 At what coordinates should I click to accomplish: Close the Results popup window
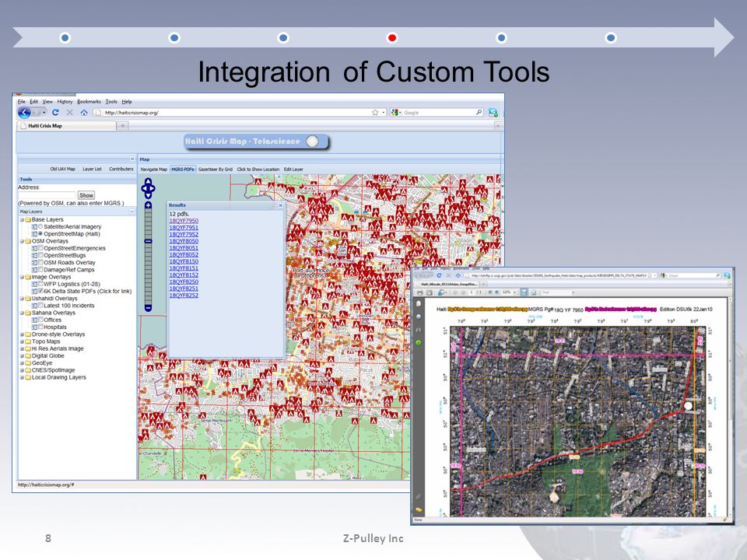(281, 205)
